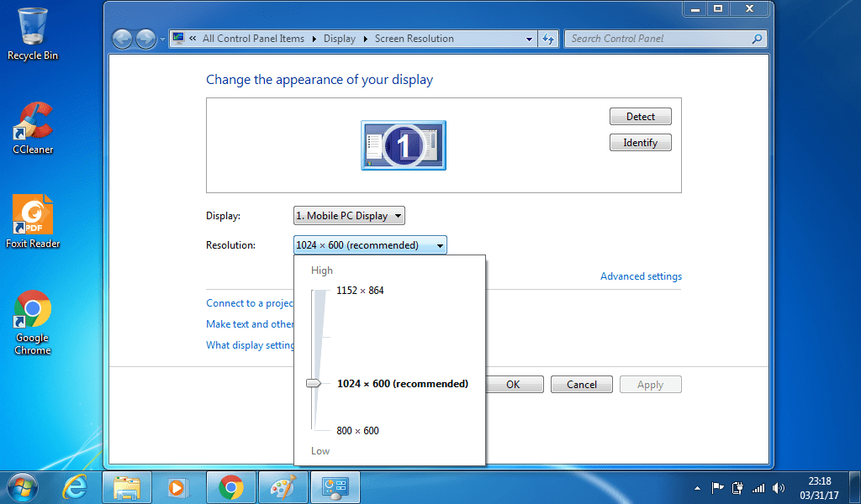This screenshot has height=504, width=861.
Task: Open the Action Center flag icon
Action: click(x=717, y=487)
